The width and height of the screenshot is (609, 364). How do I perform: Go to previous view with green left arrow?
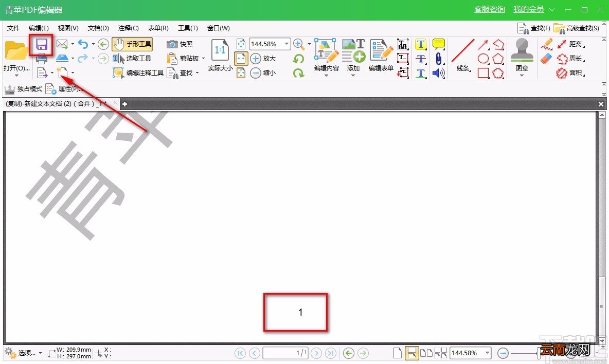click(x=103, y=44)
